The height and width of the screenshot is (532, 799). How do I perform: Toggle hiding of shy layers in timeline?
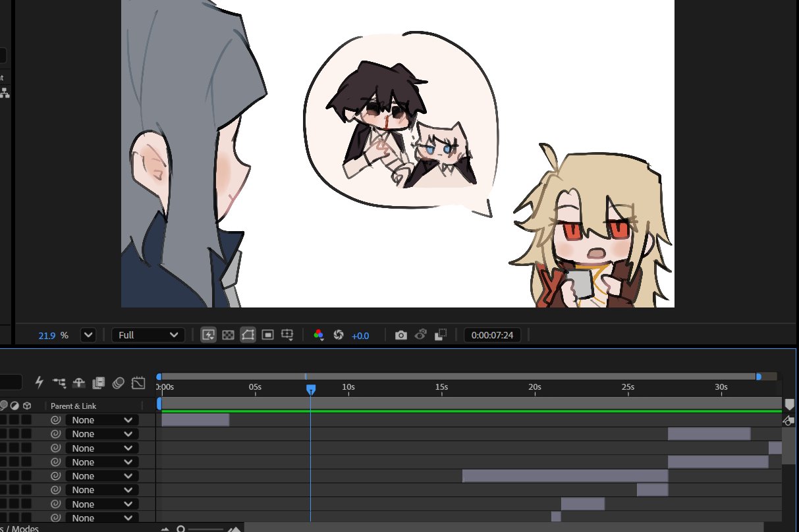[79, 382]
